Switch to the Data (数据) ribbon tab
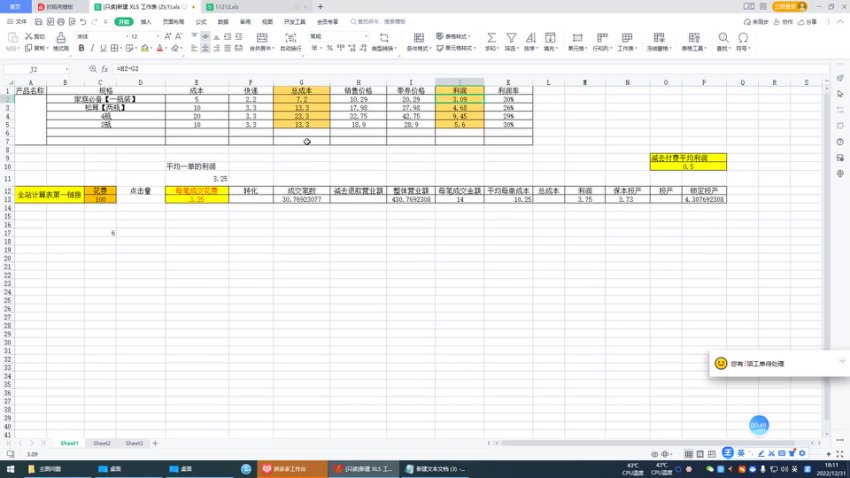This screenshot has width=850, height=478. click(223, 22)
